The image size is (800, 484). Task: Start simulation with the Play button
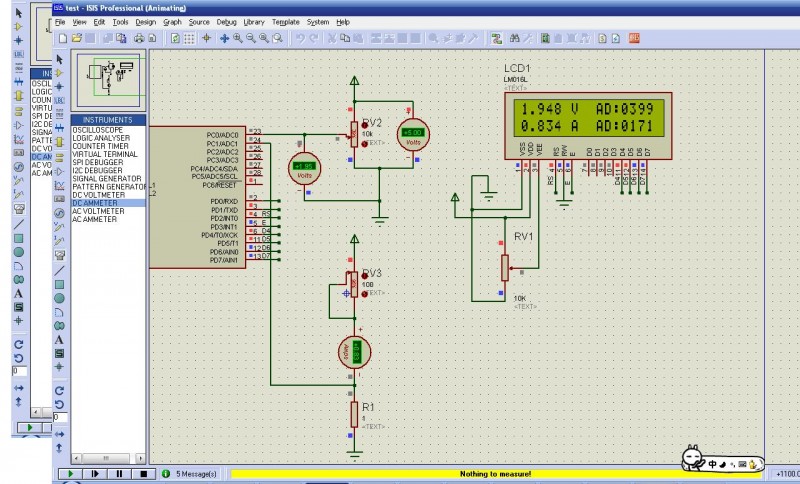coord(70,474)
